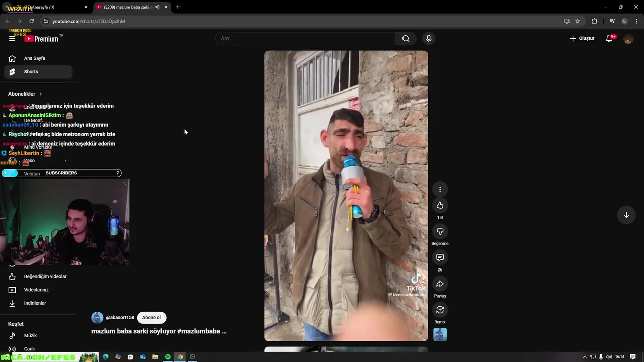The image size is (644, 362).
Task: Open the account avatar menu
Action: (x=628, y=39)
